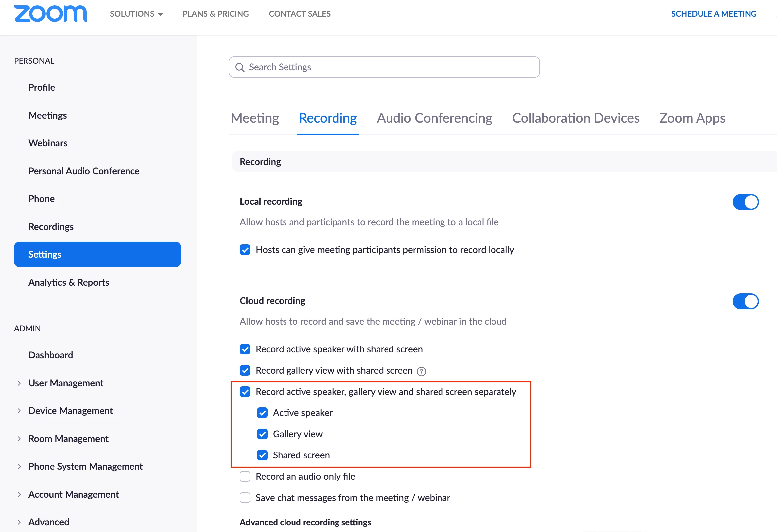Image resolution: width=777 pixels, height=532 pixels.
Task: Toggle off Local recording switch
Action: click(x=745, y=202)
